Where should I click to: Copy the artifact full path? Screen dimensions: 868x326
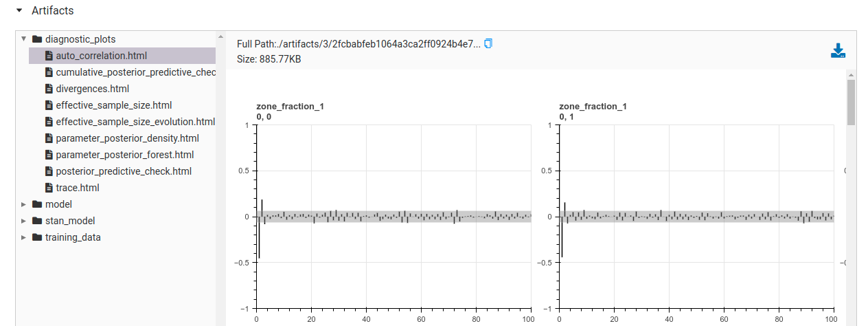tap(488, 43)
